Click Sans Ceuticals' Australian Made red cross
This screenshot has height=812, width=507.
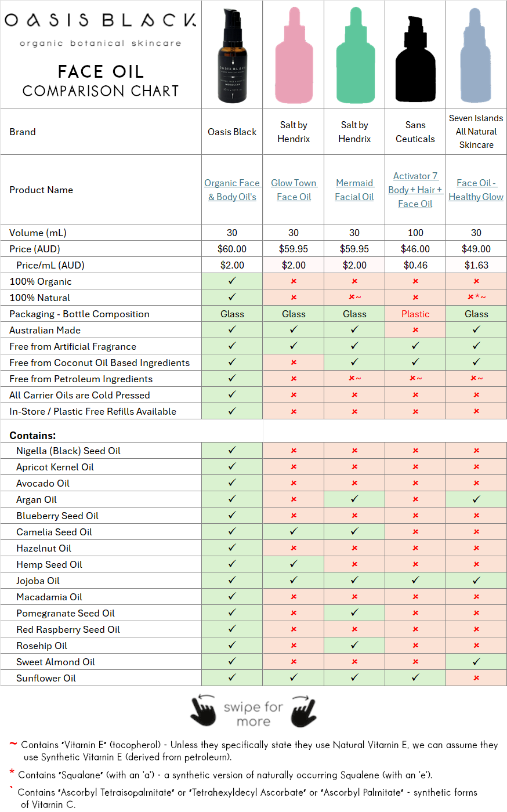click(x=415, y=330)
